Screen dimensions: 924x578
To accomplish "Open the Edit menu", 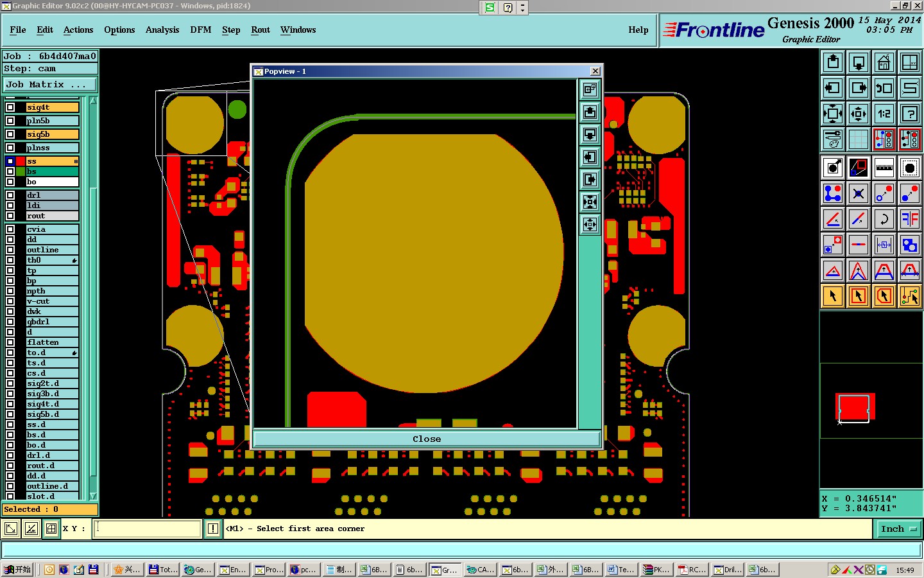I will pos(45,30).
